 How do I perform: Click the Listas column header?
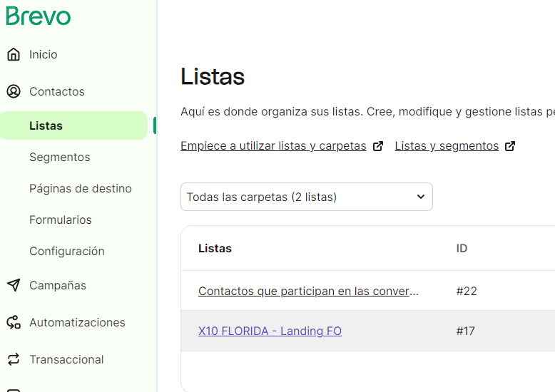[x=215, y=248]
